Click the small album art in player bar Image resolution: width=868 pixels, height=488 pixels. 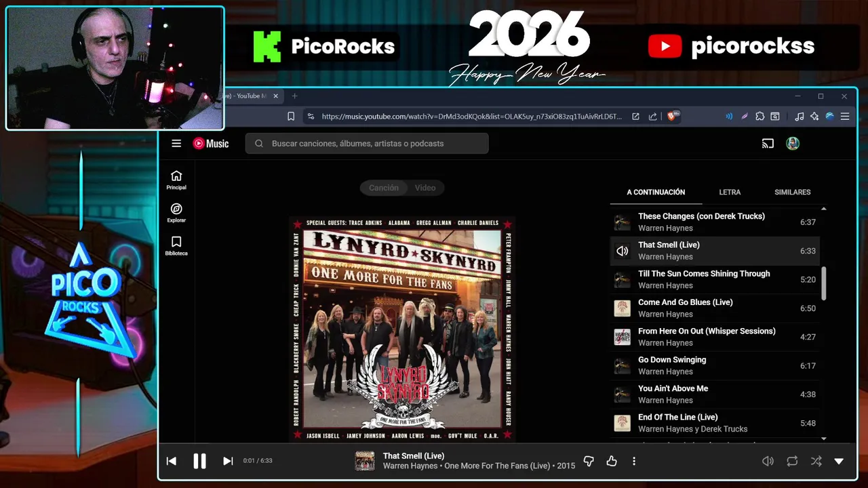365,461
